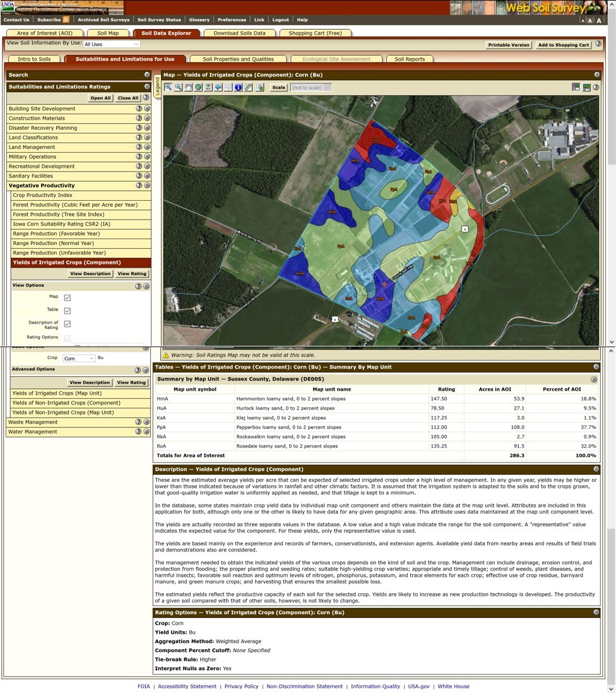The image size is (616, 693).
Task: Click the Add to Shopping Cart button
Action: [x=562, y=45]
